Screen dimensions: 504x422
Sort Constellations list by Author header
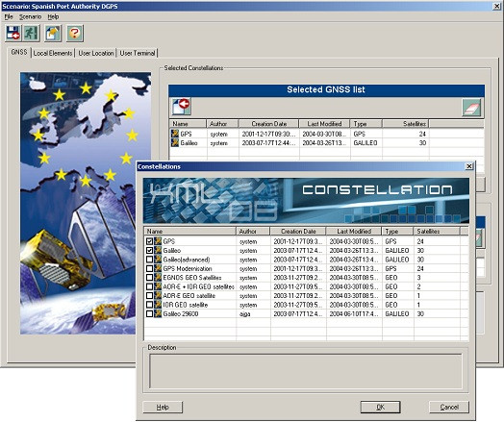(253, 231)
